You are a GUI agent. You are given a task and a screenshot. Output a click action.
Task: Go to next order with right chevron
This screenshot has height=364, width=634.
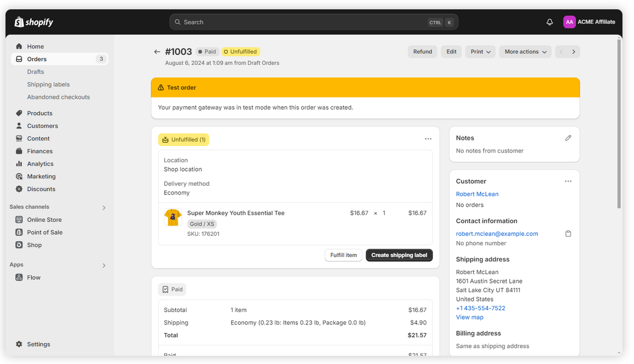574,52
